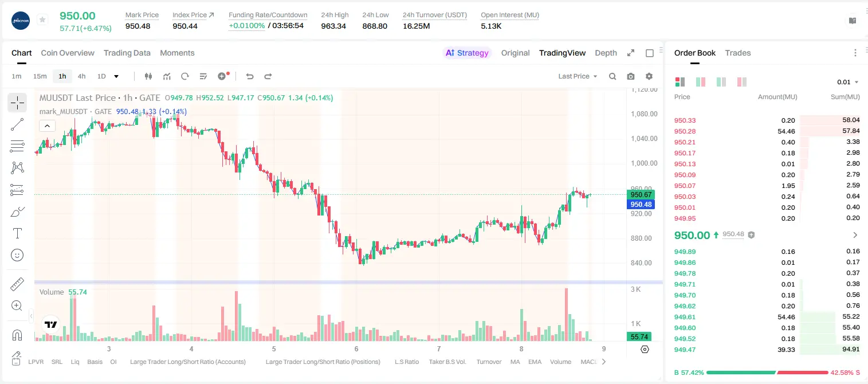
Task: Take a chart snapshot with camera icon
Action: (x=631, y=76)
